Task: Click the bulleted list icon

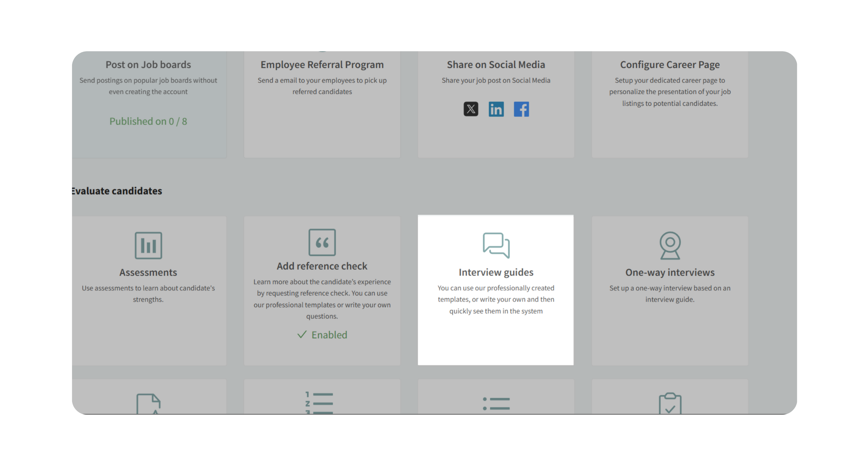Action: pyautogui.click(x=496, y=404)
